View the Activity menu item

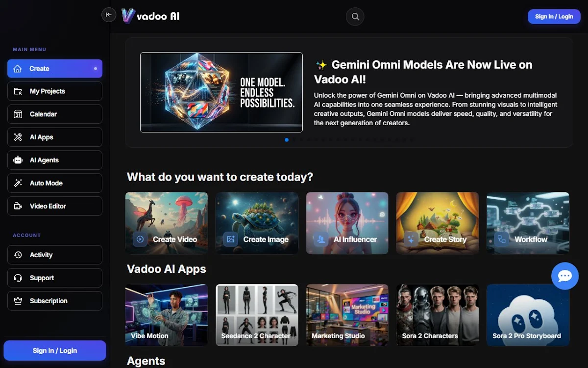tap(55, 255)
